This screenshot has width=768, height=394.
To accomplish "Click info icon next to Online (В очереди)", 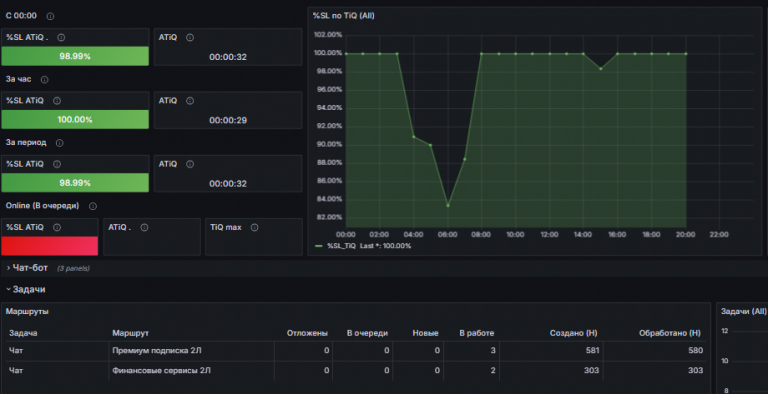I will [93, 206].
